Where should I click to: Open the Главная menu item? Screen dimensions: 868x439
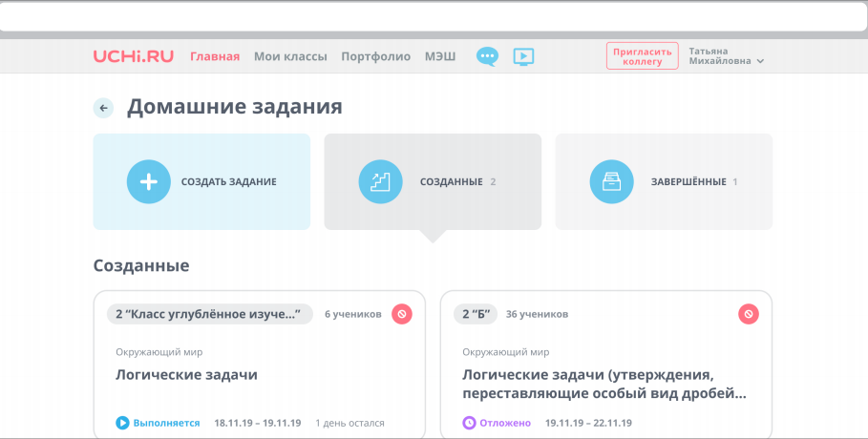pyautogui.click(x=215, y=56)
